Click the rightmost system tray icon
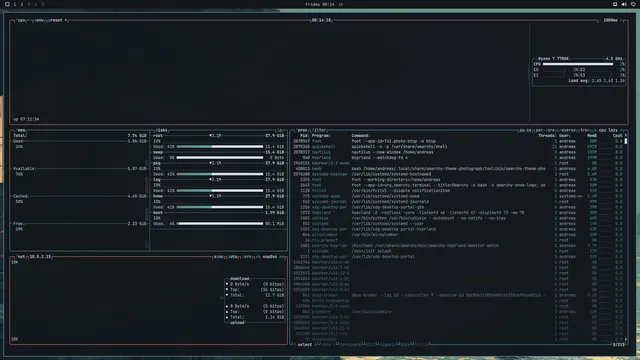 [x=633, y=4]
